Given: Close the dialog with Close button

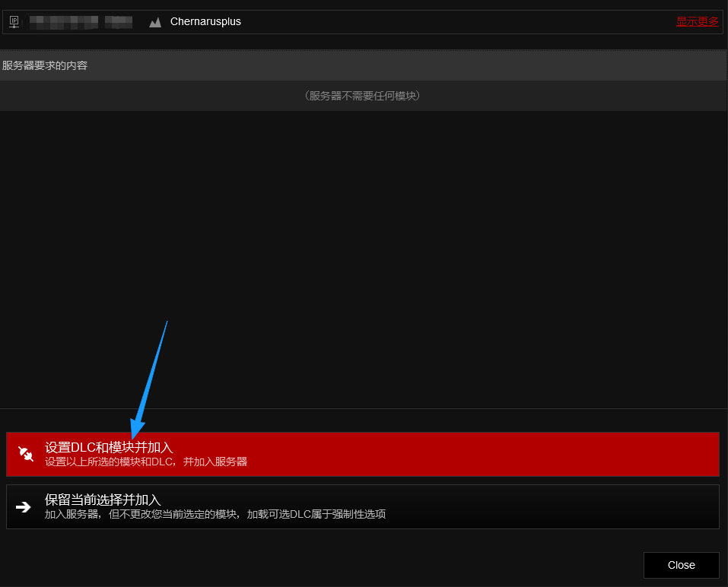Looking at the screenshot, I should click(681, 565).
